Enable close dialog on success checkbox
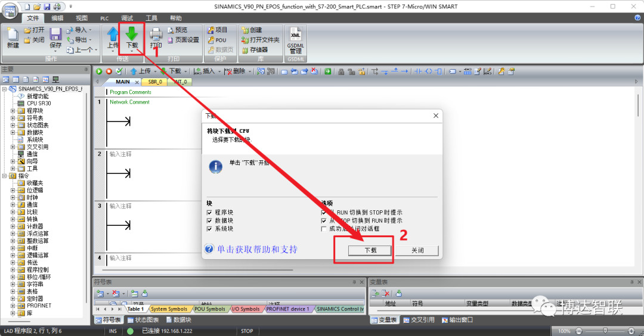Screen dimensions: 644x336 pyautogui.click(x=324, y=229)
